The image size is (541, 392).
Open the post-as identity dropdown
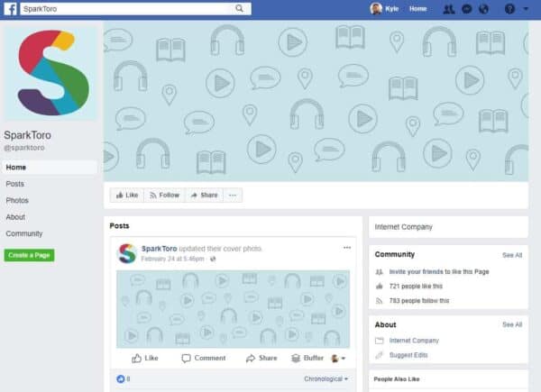coord(338,359)
